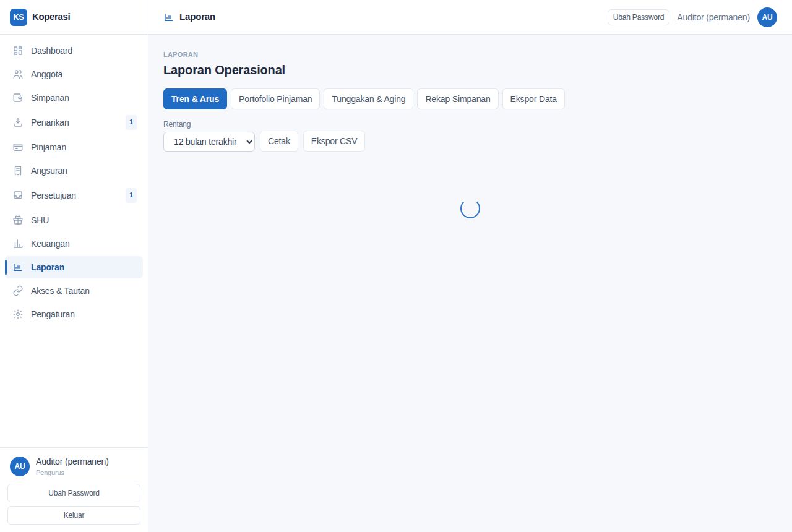Click the Akses & Tautan link icon
This screenshot has width=792, height=532.
point(18,291)
